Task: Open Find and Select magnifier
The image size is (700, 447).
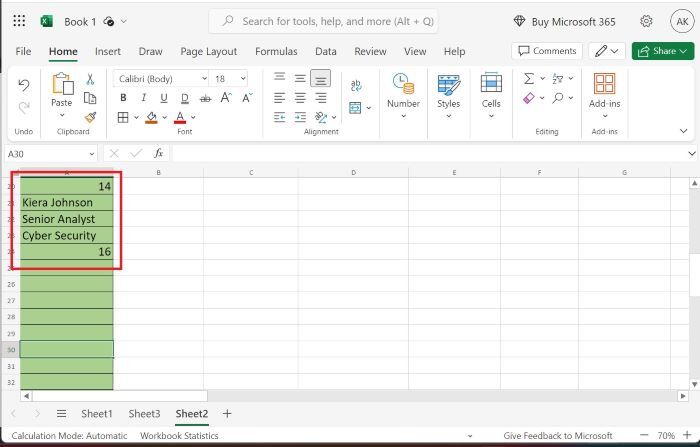Action: click(558, 98)
